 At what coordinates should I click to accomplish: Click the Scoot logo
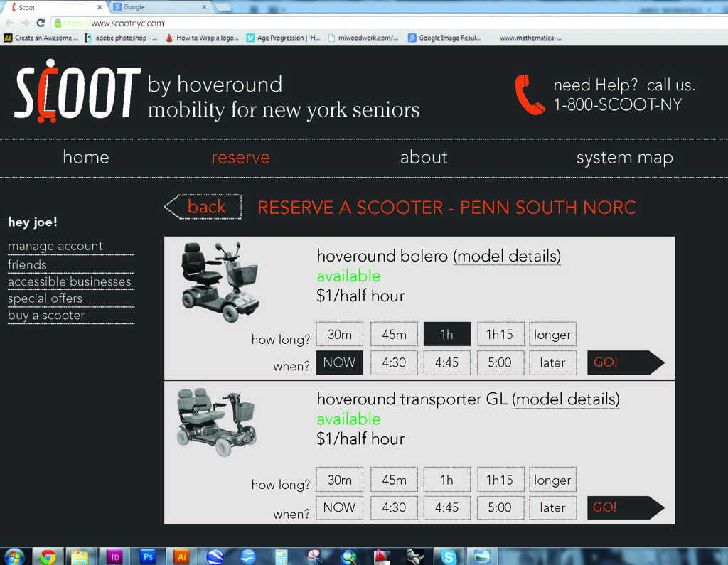click(77, 91)
